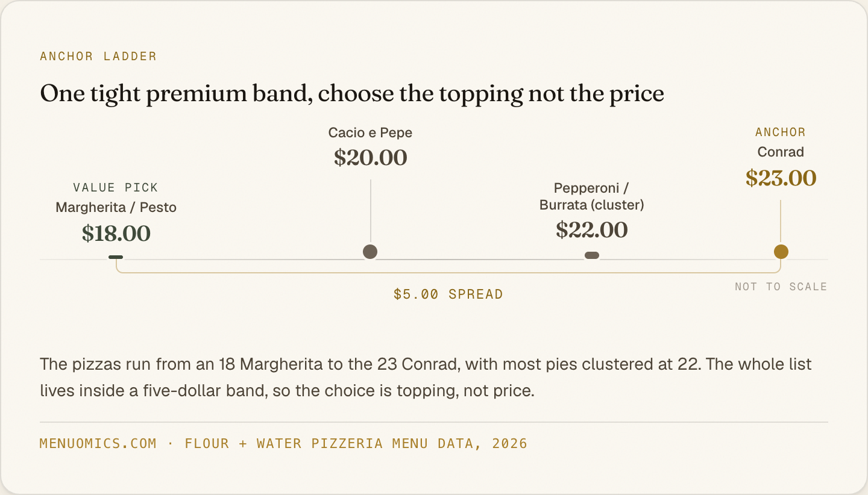Click the NOT TO SCALE note

click(781, 287)
